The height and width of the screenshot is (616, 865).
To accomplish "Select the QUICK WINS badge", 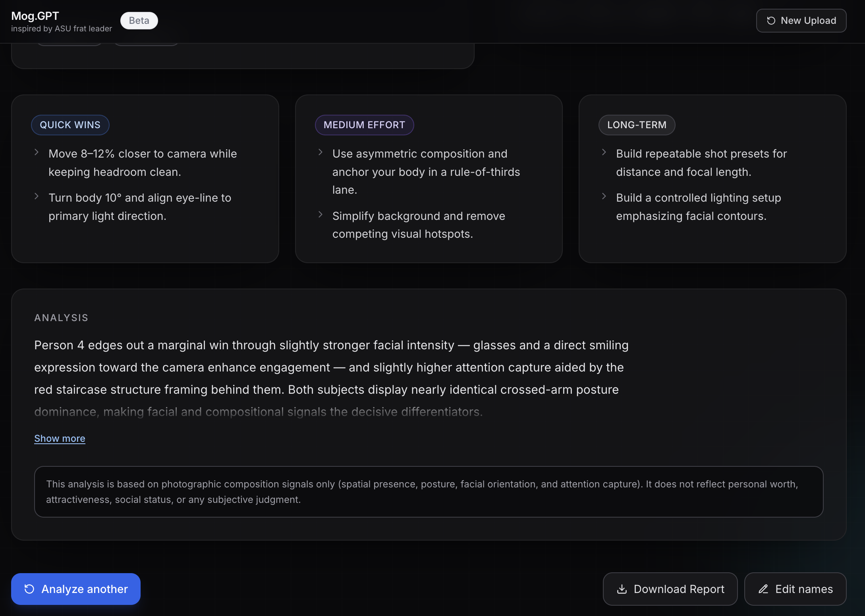I will pos(70,125).
